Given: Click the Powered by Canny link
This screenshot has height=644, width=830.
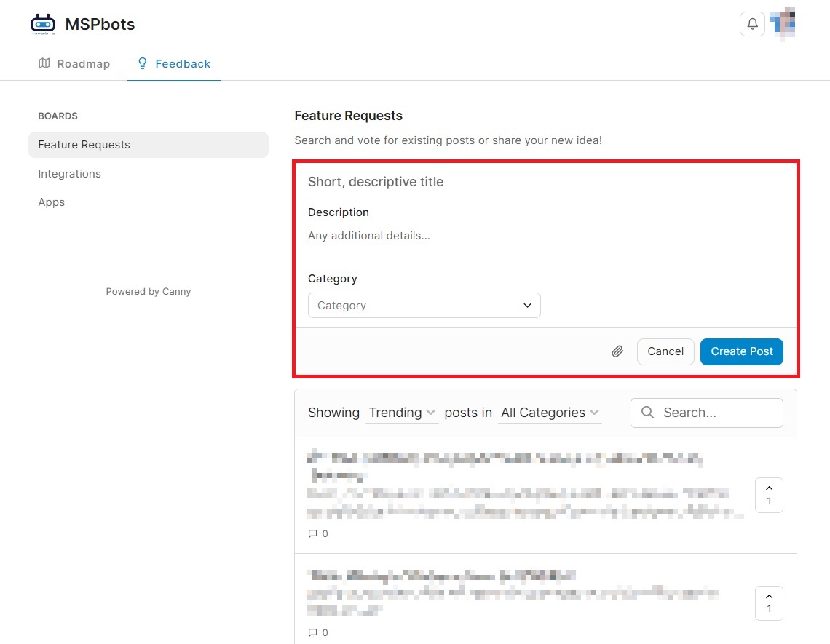Looking at the screenshot, I should [x=149, y=292].
